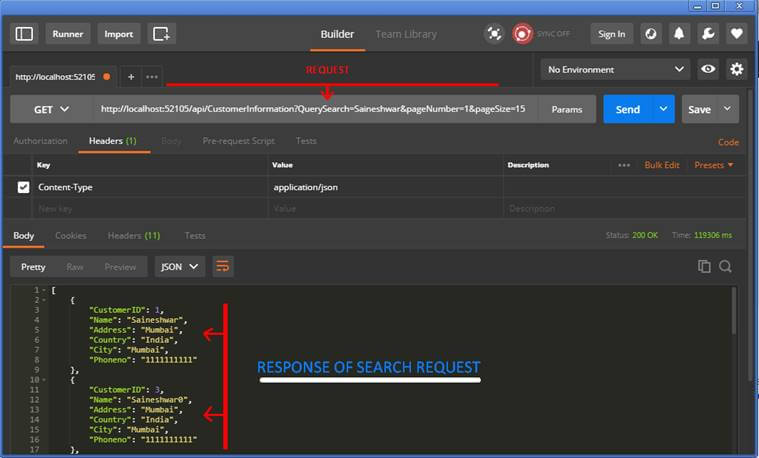The image size is (759, 458).
Task: Open tab options ellipsis menu
Action: [x=152, y=76]
